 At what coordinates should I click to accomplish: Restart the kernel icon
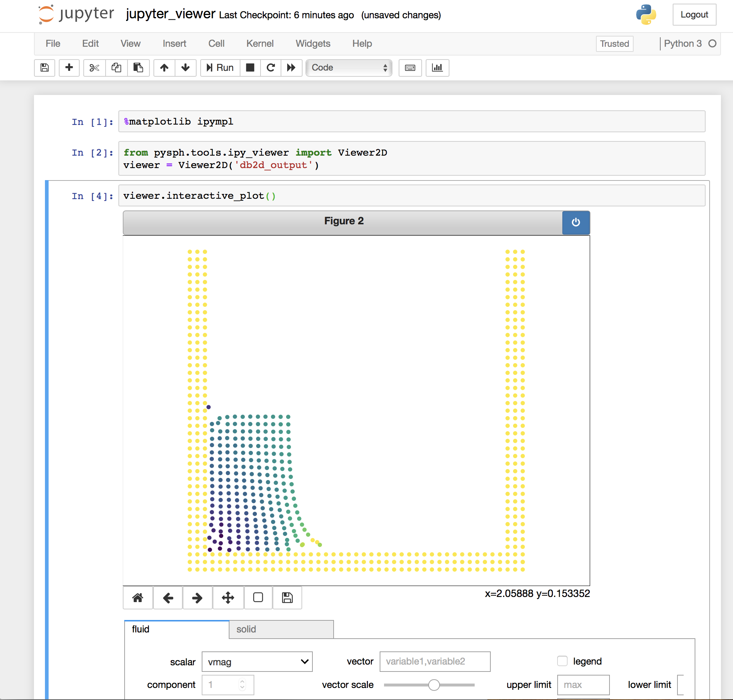click(x=271, y=68)
